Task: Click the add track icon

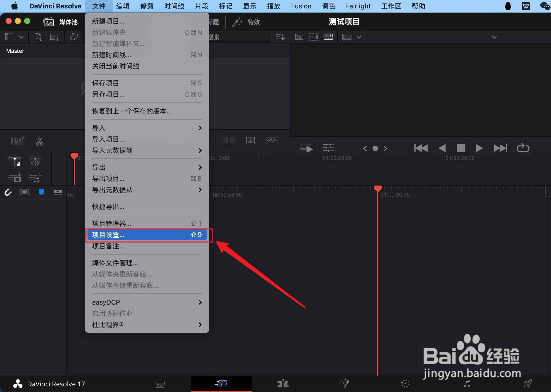Action: [58, 192]
